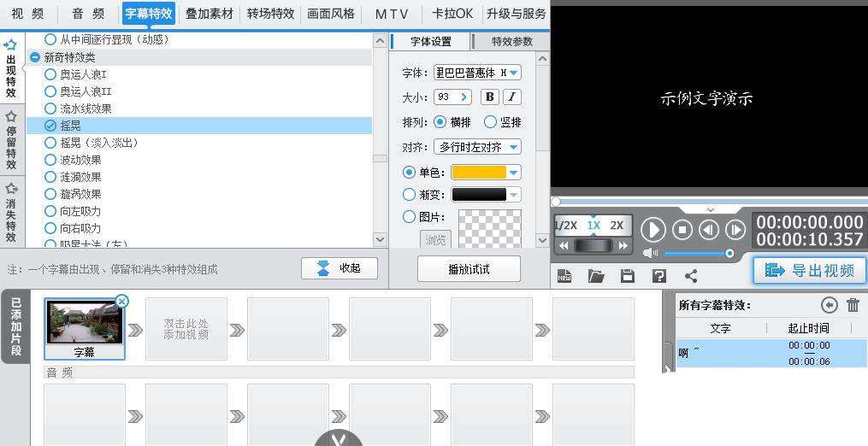Image resolution: width=868 pixels, height=446 pixels.
Task: Click the 播放试试 preview button
Action: point(469,269)
